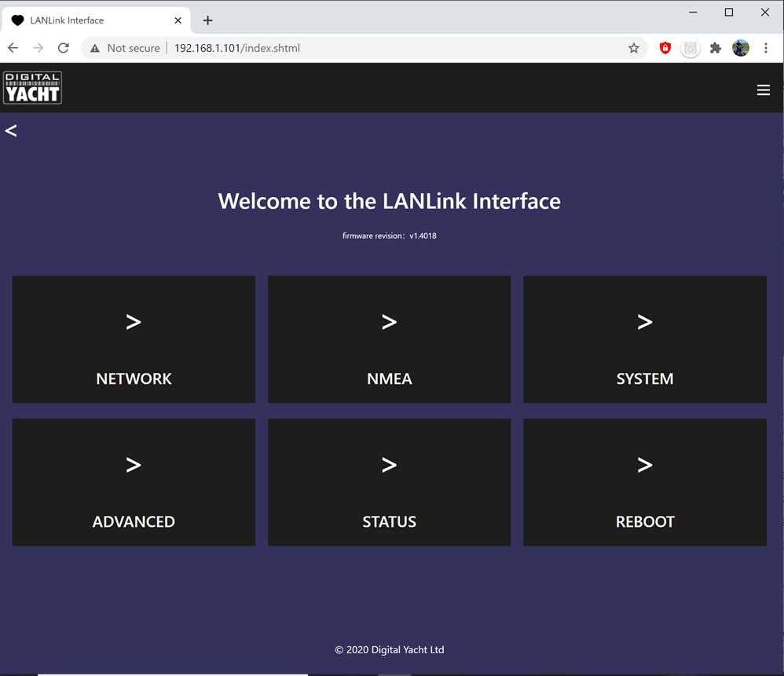The height and width of the screenshot is (676, 784).
Task: Open the NMEA settings tile
Action: 389,339
